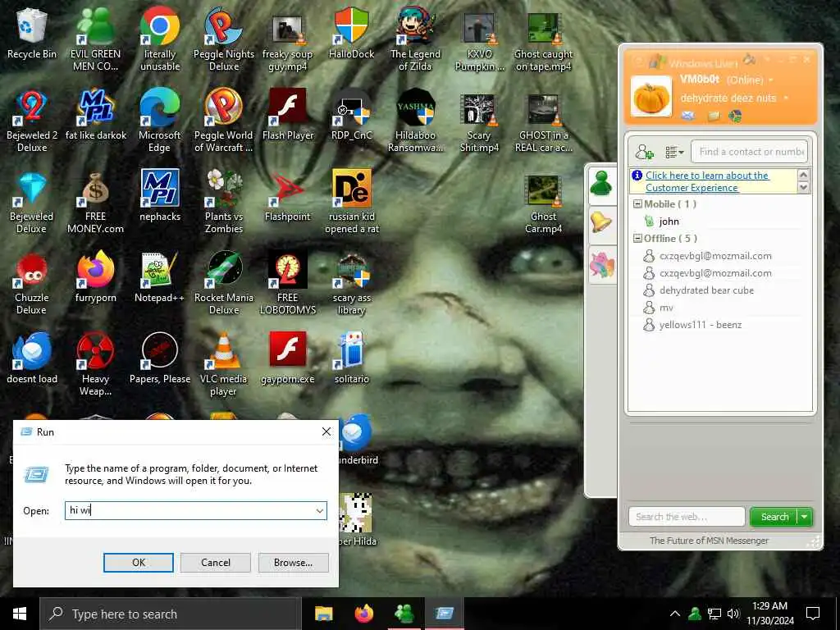The image size is (840, 630).
Task: Open the notification center icon
Action: point(813,614)
